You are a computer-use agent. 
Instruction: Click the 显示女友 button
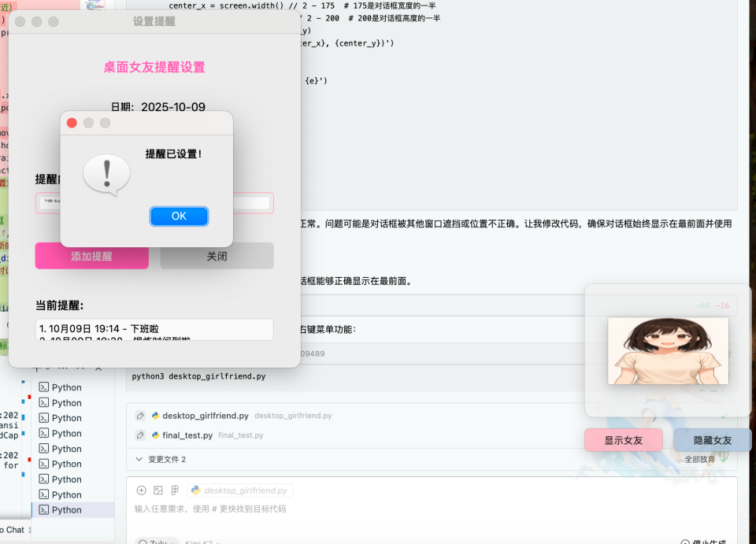624,440
